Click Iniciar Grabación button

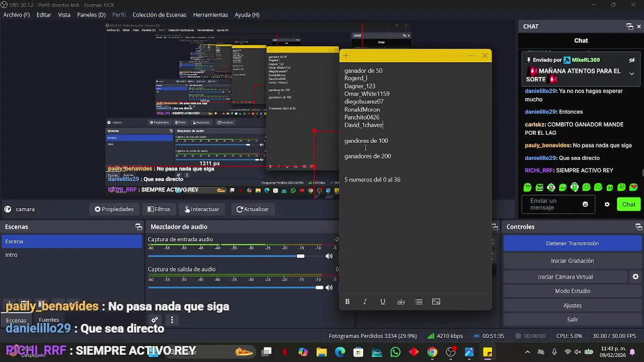tap(573, 261)
